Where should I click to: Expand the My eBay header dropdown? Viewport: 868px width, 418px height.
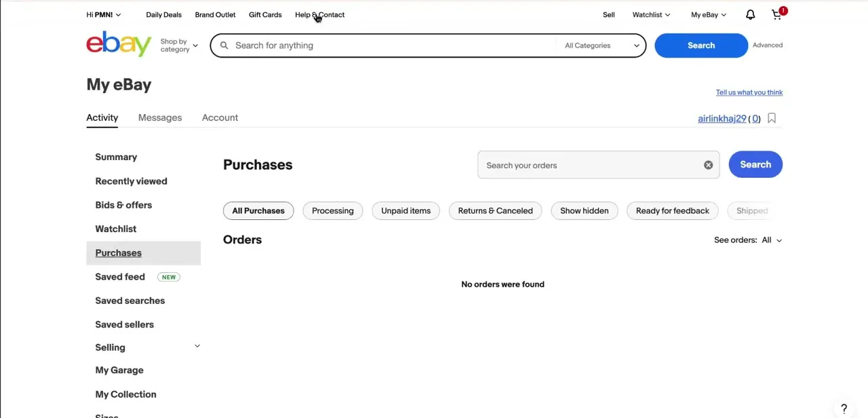709,14
